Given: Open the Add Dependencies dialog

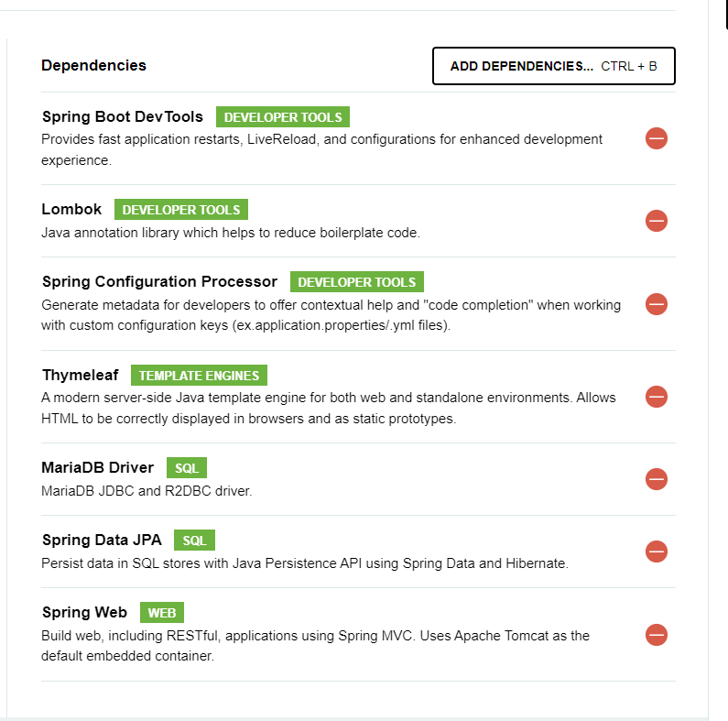Looking at the screenshot, I should 553,66.
